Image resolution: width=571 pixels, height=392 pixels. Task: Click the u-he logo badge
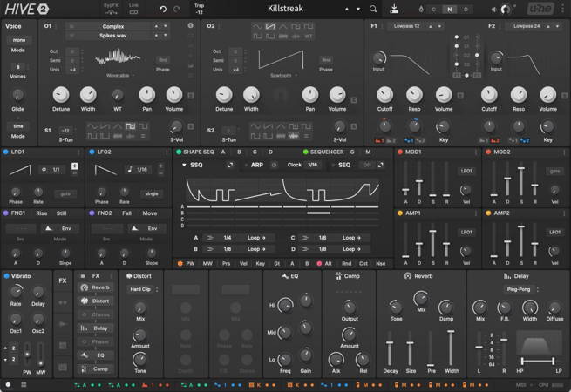click(x=540, y=9)
